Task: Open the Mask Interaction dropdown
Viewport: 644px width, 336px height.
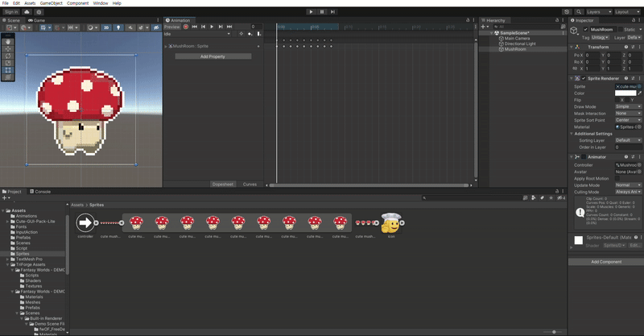Action: pyautogui.click(x=628, y=114)
